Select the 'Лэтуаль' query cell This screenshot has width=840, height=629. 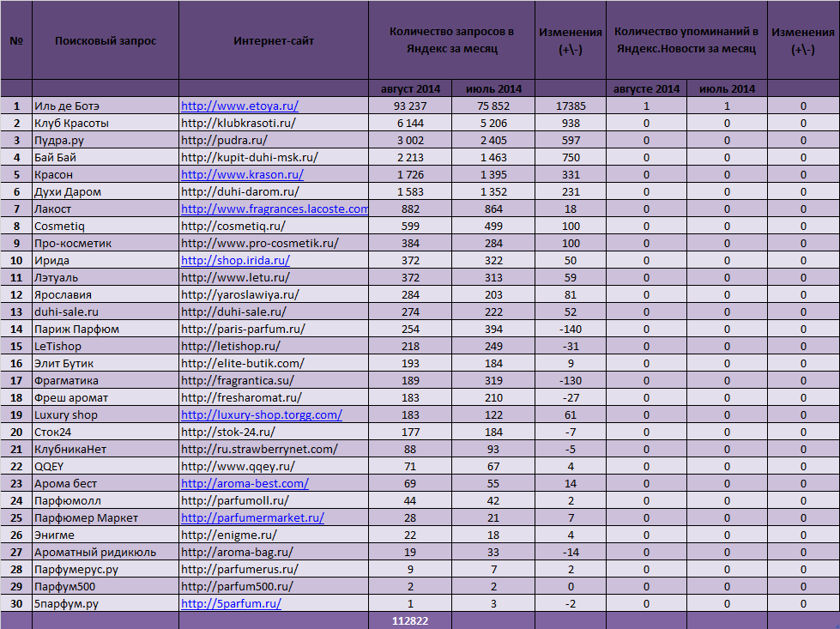106,277
